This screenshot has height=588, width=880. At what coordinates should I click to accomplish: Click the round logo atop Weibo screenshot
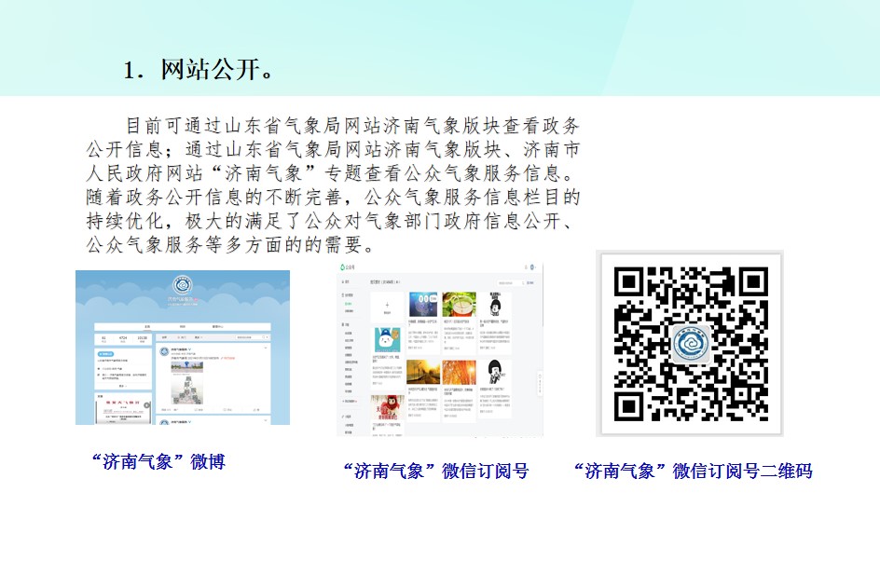point(183,285)
